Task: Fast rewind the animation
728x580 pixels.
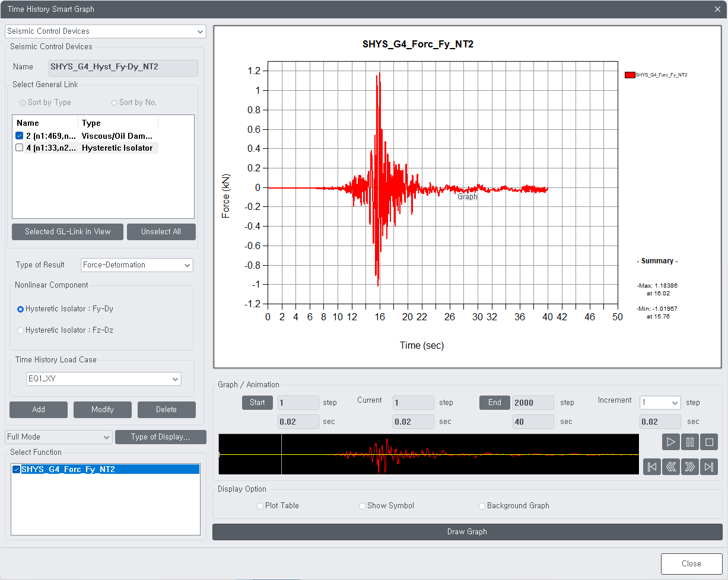Action: tap(670, 467)
